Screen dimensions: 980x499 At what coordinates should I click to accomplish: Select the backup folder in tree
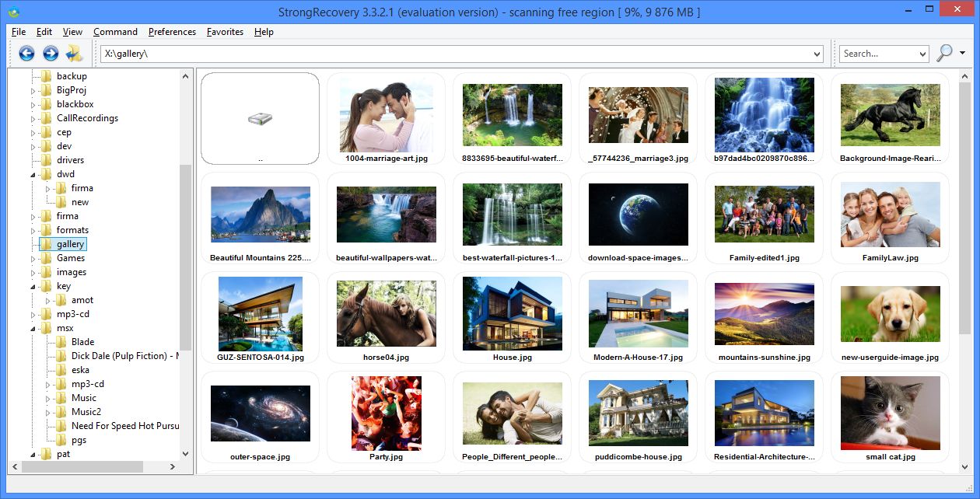(72, 76)
